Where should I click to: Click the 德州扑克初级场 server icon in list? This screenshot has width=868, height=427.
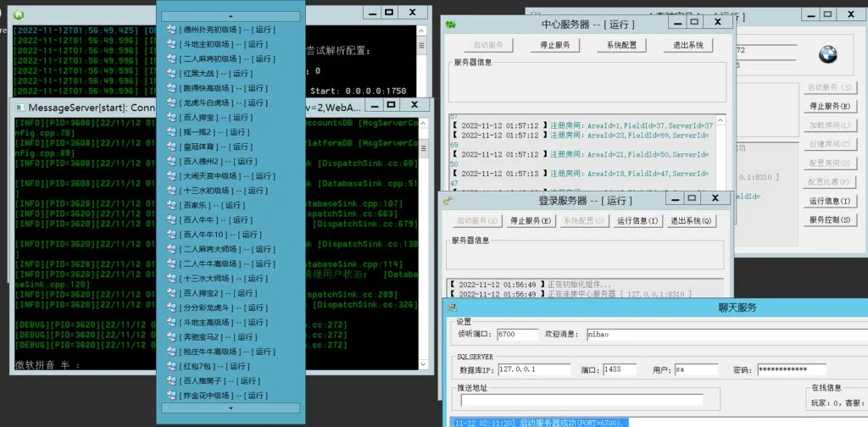point(171,30)
